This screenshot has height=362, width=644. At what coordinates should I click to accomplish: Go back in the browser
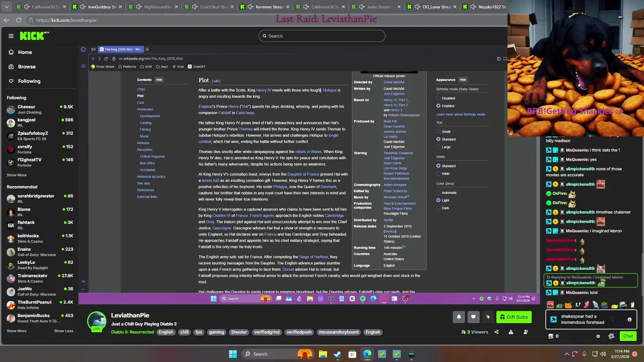point(7,20)
